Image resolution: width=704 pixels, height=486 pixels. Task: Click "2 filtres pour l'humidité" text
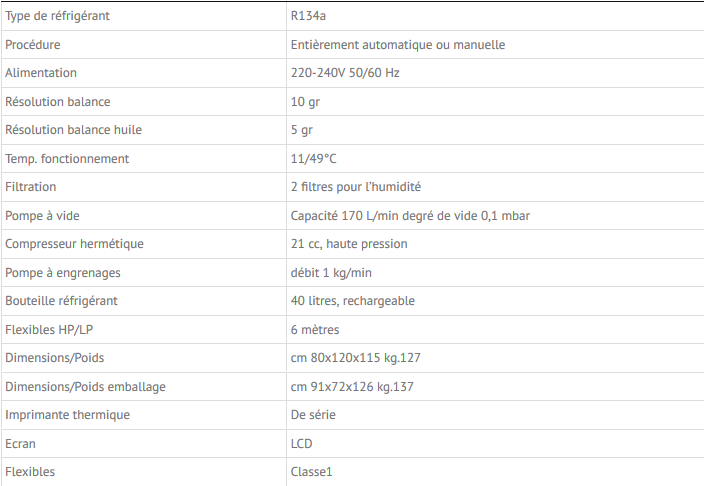coord(355,187)
